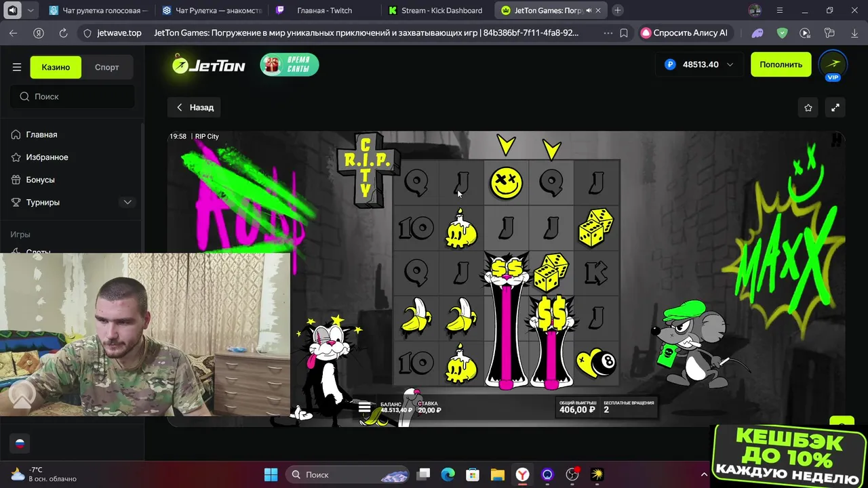The image size is (868, 488).
Task: Open the VIP profile avatar
Action: [833, 65]
